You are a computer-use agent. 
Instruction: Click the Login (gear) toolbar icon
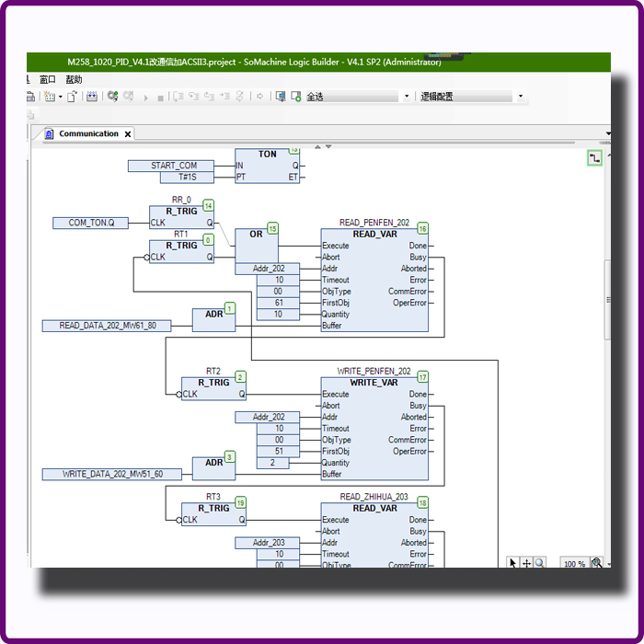(112, 97)
